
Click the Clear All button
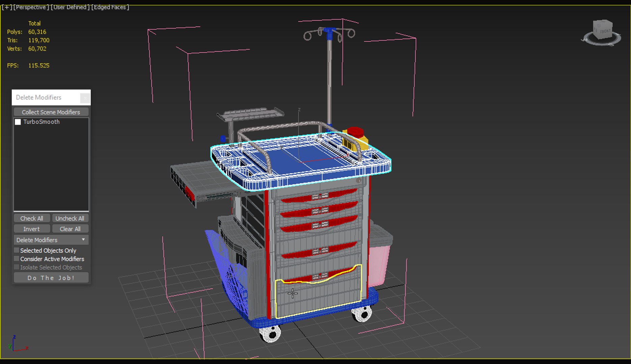pyautogui.click(x=70, y=229)
